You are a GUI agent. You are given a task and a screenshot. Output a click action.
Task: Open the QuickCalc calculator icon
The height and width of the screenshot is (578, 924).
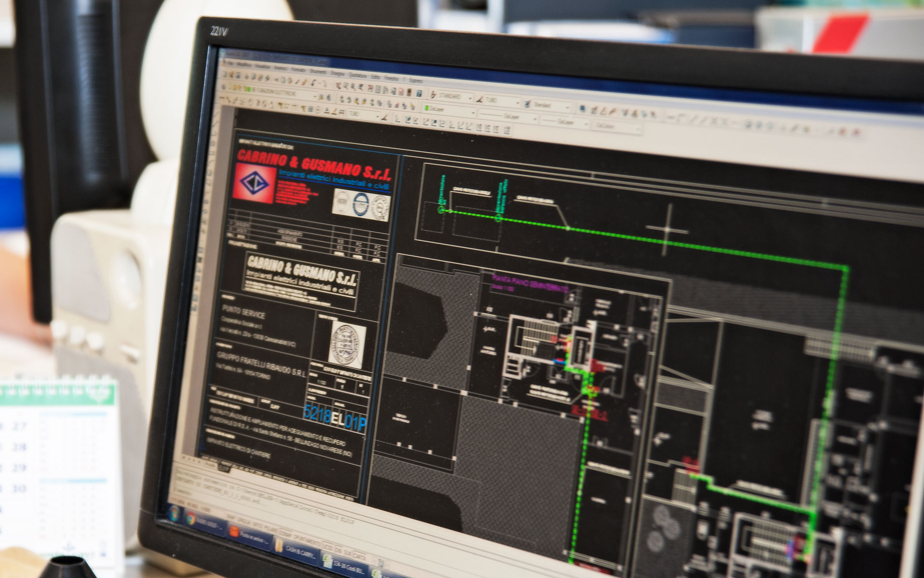tap(409, 92)
